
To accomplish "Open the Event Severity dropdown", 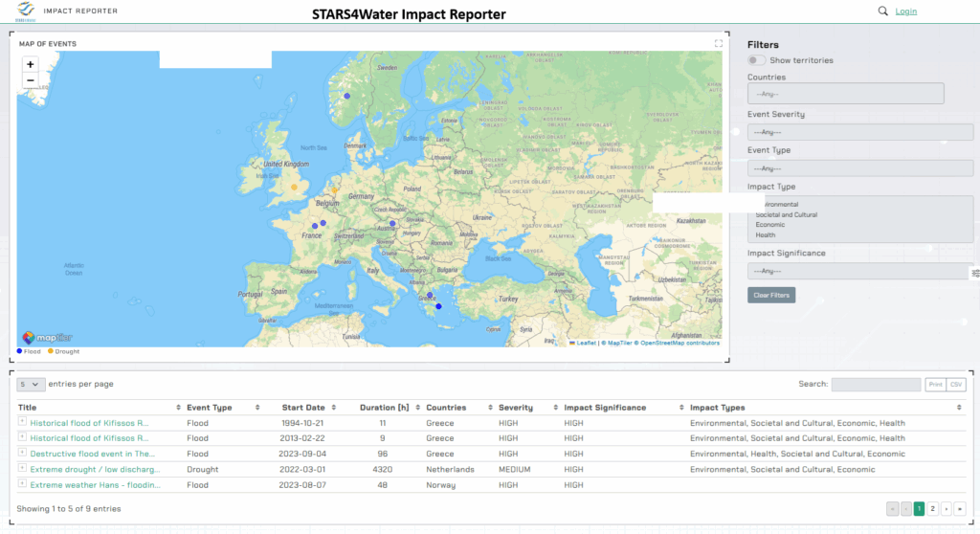I will tap(859, 132).
